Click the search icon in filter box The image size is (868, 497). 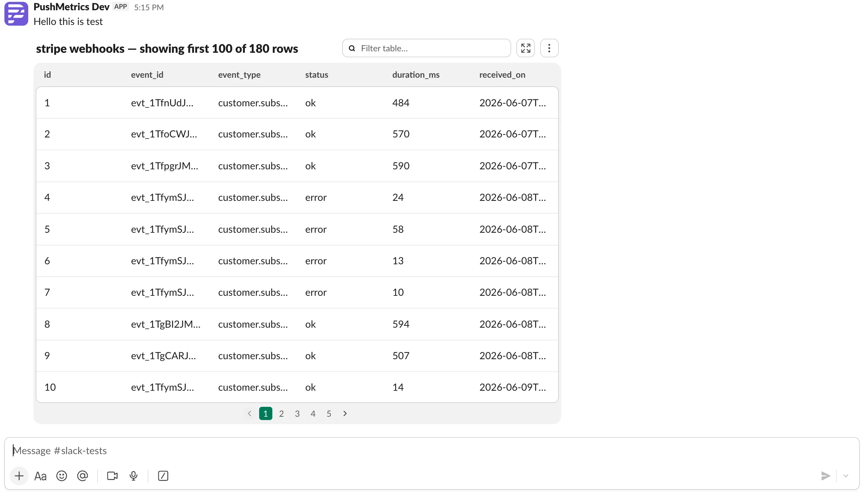pyautogui.click(x=352, y=48)
